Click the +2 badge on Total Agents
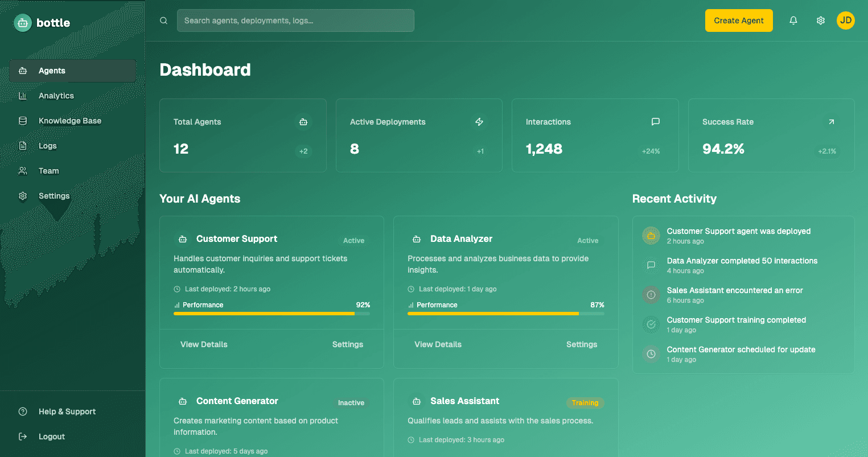 pyautogui.click(x=303, y=151)
